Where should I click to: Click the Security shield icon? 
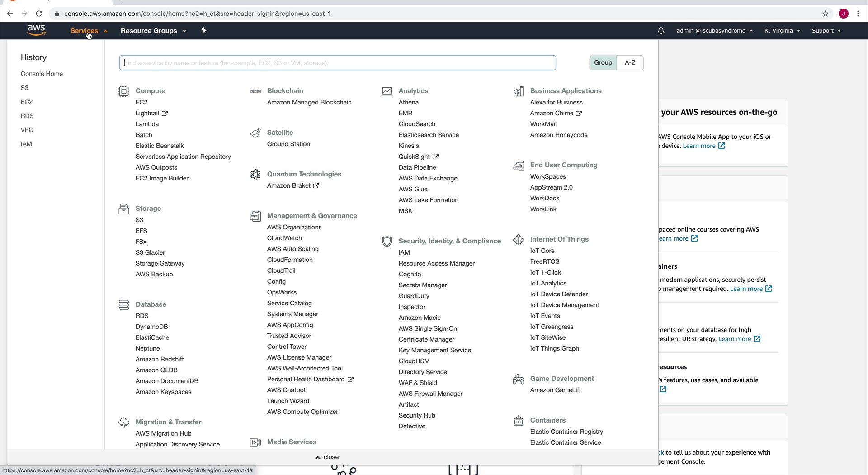coord(387,242)
